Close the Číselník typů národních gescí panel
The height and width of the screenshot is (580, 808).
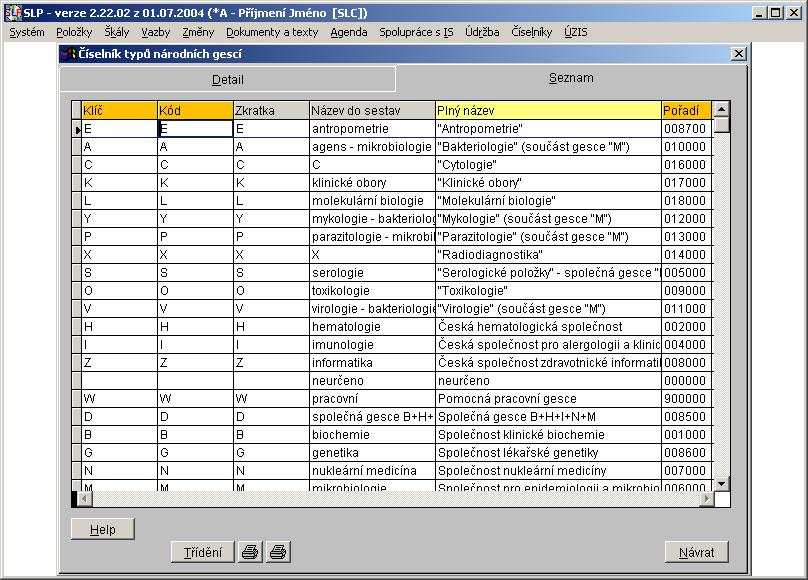[x=739, y=54]
